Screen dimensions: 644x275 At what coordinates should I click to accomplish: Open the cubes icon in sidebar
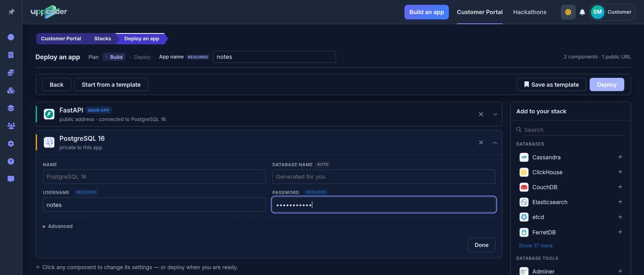pos(11,90)
